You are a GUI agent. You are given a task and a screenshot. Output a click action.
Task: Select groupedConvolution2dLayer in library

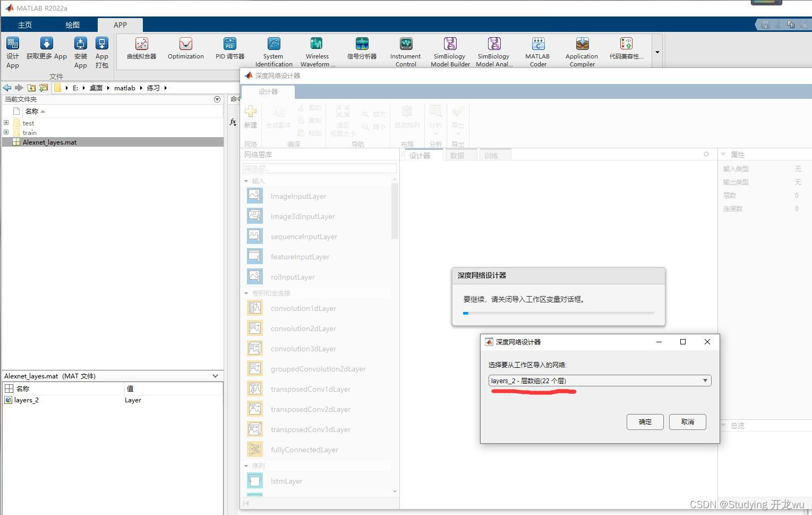(318, 369)
